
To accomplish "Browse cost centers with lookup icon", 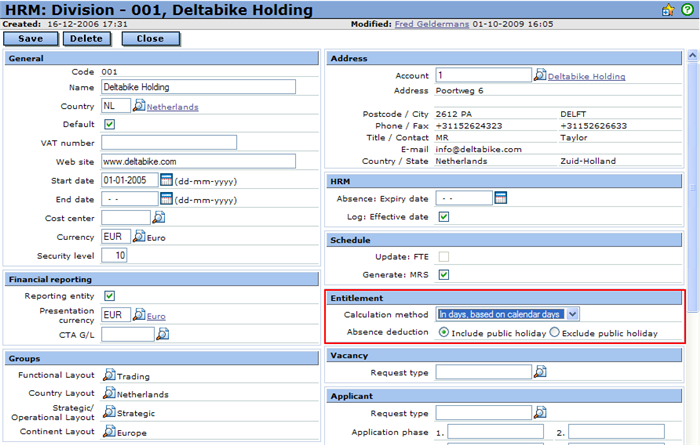I will tap(159, 217).
